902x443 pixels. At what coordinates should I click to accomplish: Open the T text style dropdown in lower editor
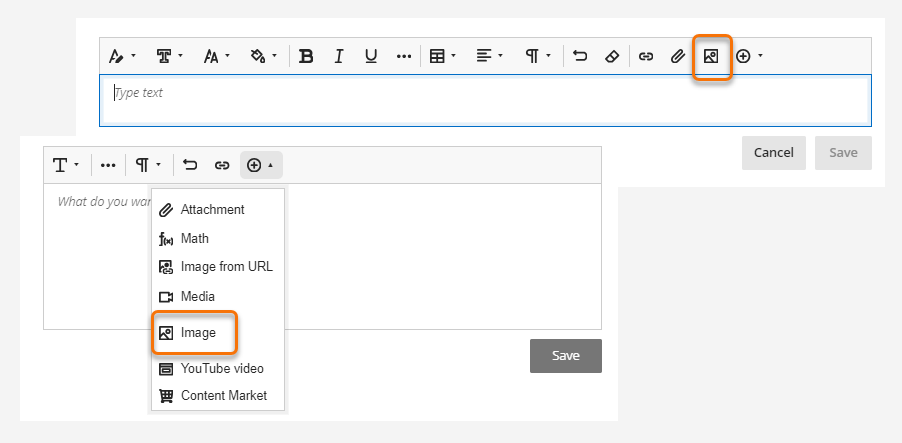tap(67, 165)
